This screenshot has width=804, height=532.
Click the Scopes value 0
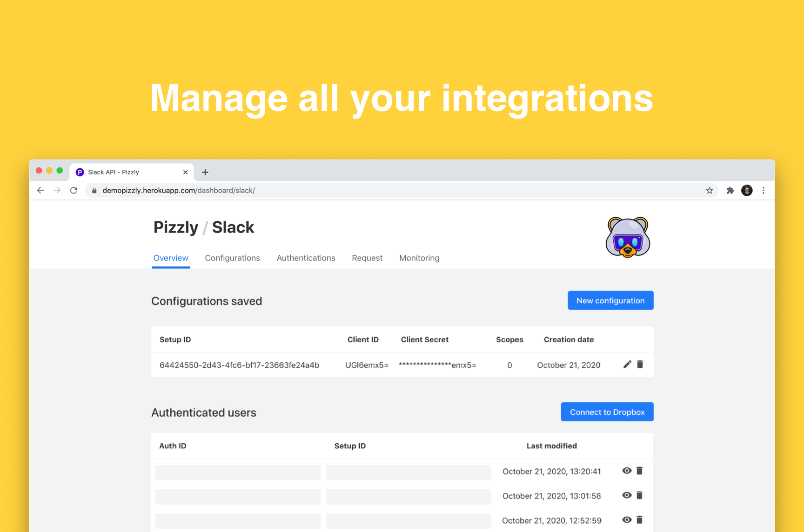point(509,365)
